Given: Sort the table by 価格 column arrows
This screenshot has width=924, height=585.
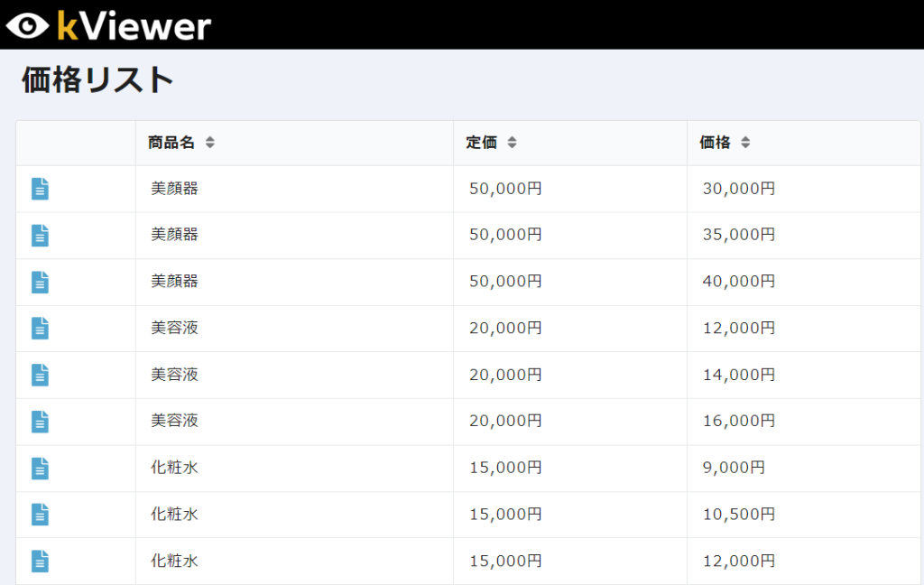Looking at the screenshot, I should [745, 142].
